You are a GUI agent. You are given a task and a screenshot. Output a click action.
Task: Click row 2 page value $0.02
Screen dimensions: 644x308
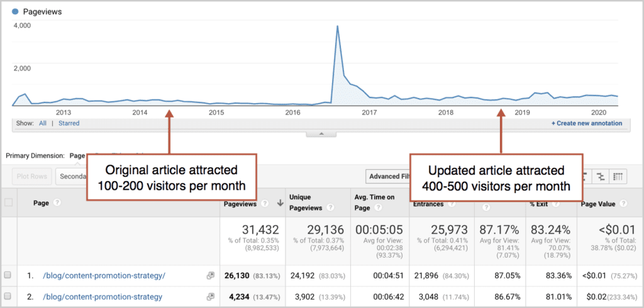[596, 297]
